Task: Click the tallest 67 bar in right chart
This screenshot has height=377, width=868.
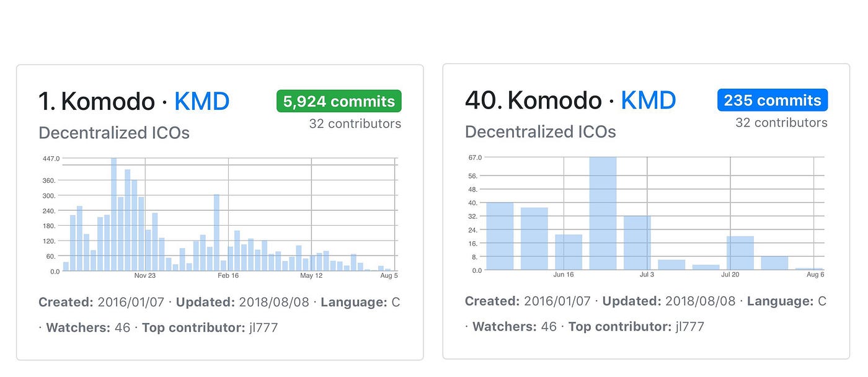Action: pos(603,213)
